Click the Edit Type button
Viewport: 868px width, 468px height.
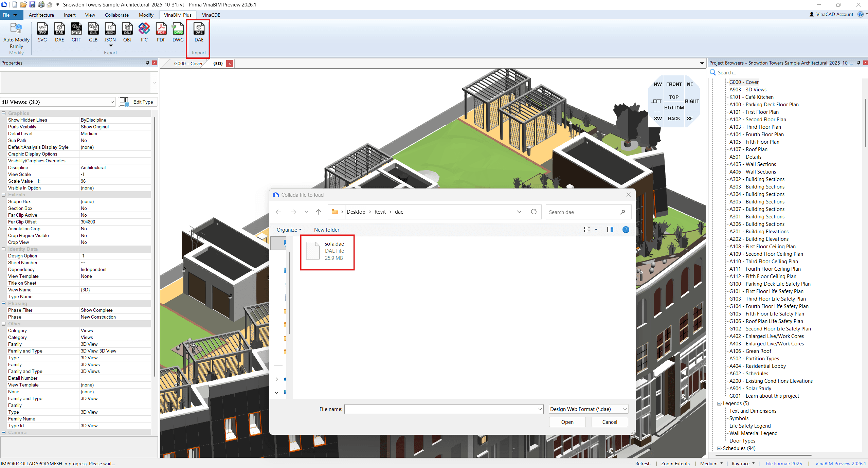click(x=138, y=102)
